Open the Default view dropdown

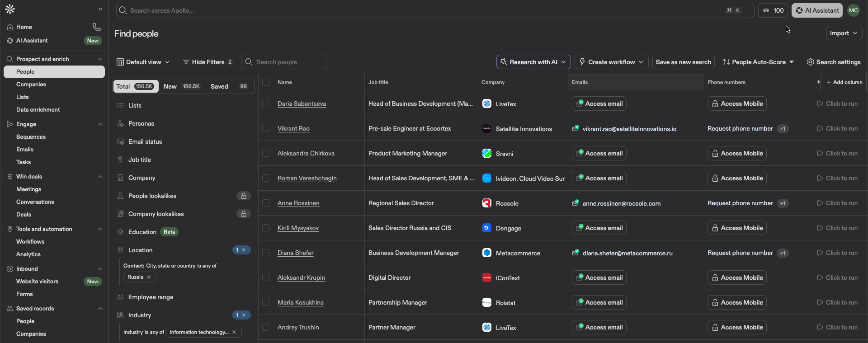tap(143, 62)
